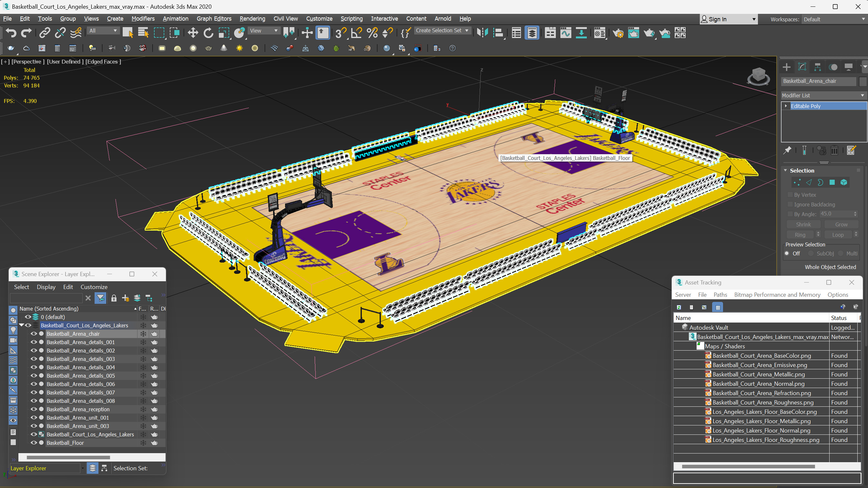The height and width of the screenshot is (488, 868).
Task: Open Bitmap Performance and Memory menu
Action: pyautogui.click(x=777, y=295)
